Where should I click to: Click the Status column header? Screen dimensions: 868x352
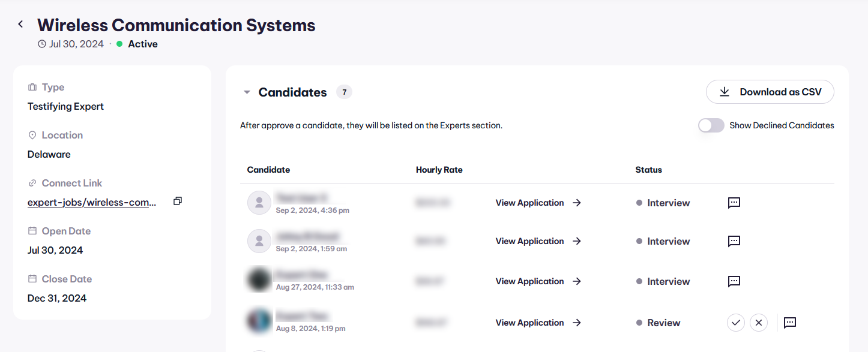point(648,170)
